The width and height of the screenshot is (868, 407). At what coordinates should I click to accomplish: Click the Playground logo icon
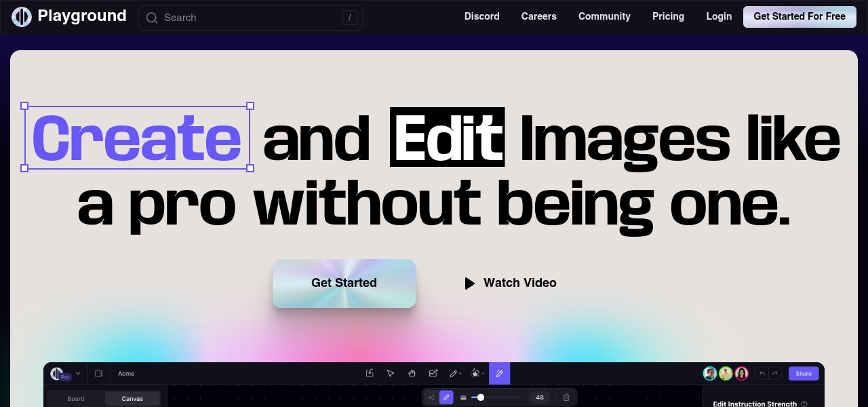(x=22, y=17)
